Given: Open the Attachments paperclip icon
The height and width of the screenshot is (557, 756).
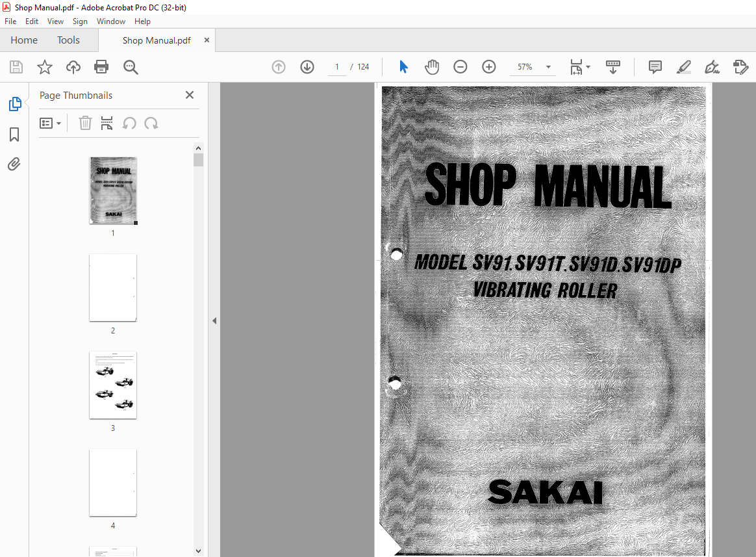Looking at the screenshot, I should pyautogui.click(x=14, y=164).
